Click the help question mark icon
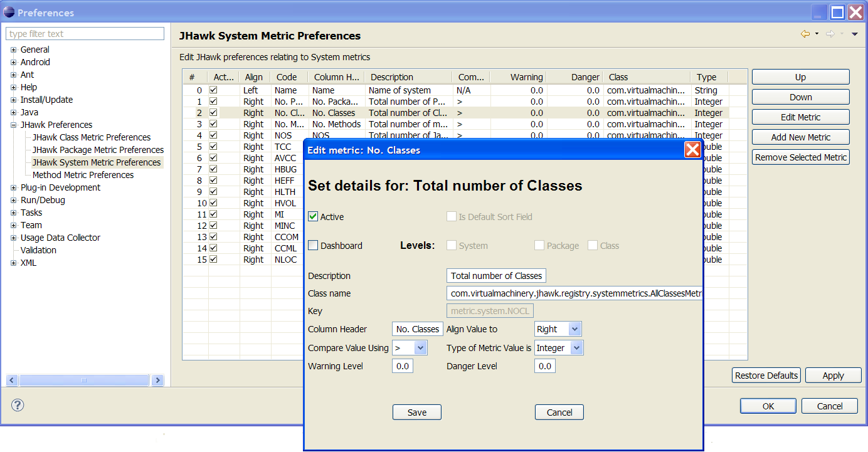 (18, 405)
